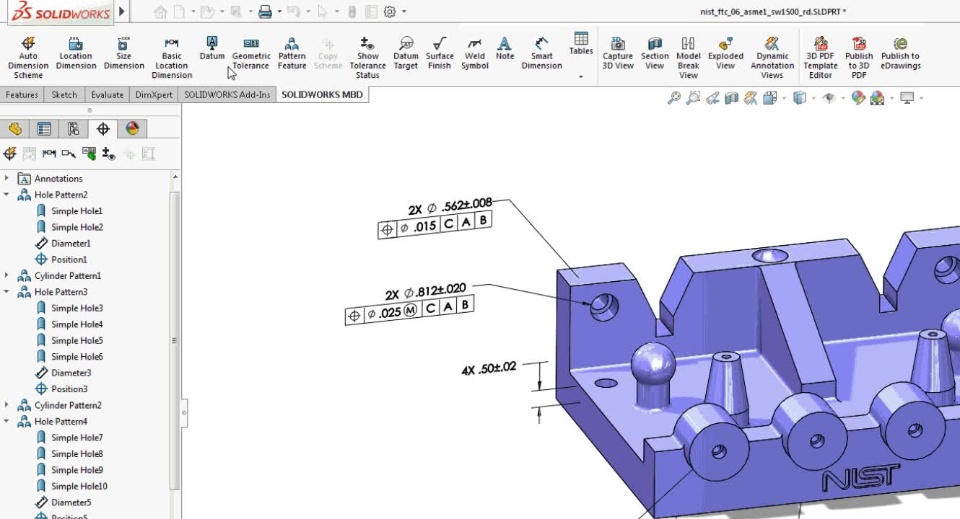Screen dimensions: 960x519
Task: Add a Datum annotation
Action: click(212, 48)
